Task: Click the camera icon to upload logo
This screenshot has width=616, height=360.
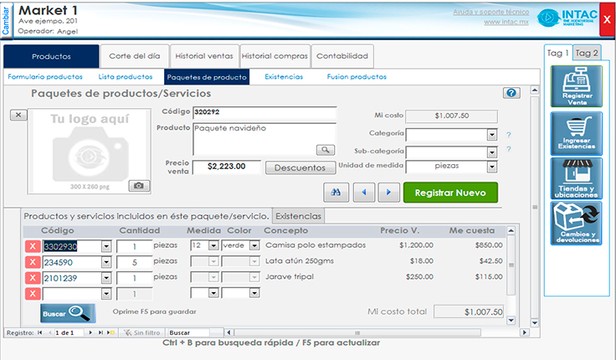Action: [139, 186]
